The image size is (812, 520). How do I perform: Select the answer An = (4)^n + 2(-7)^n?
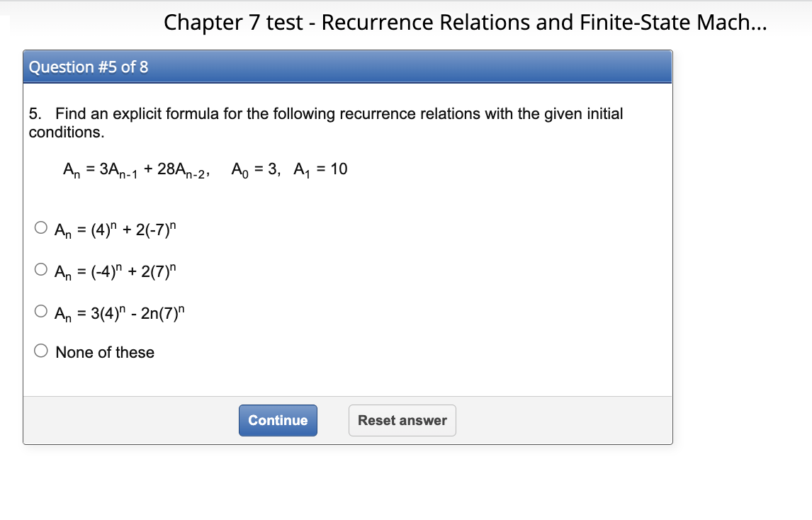41,227
